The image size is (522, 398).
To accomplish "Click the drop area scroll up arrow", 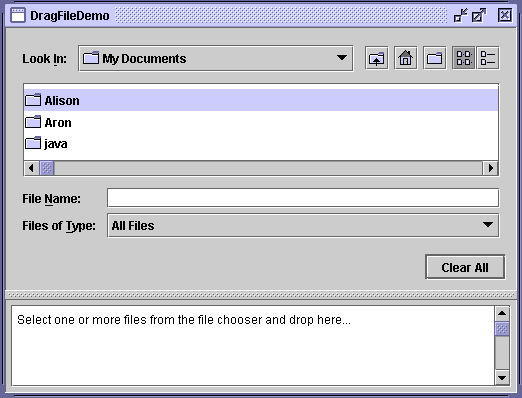I will coord(502,313).
